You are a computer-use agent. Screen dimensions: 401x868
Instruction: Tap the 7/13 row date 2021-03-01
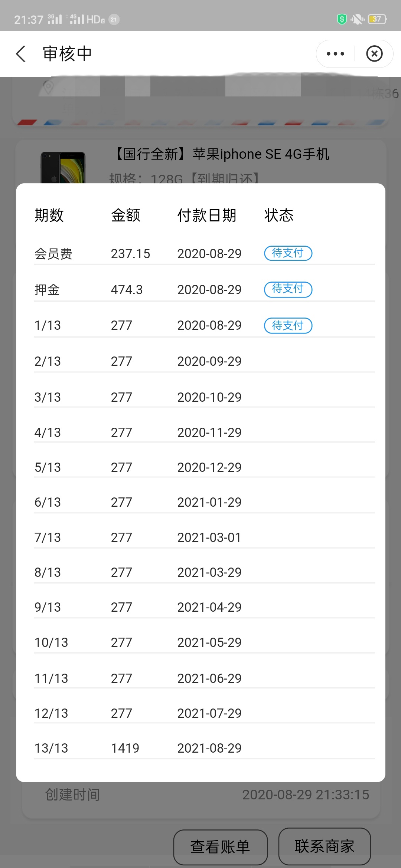pyautogui.click(x=209, y=537)
